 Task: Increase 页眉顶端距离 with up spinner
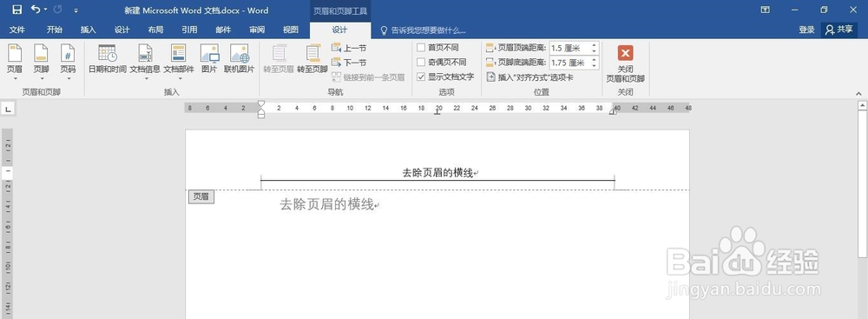coord(595,45)
